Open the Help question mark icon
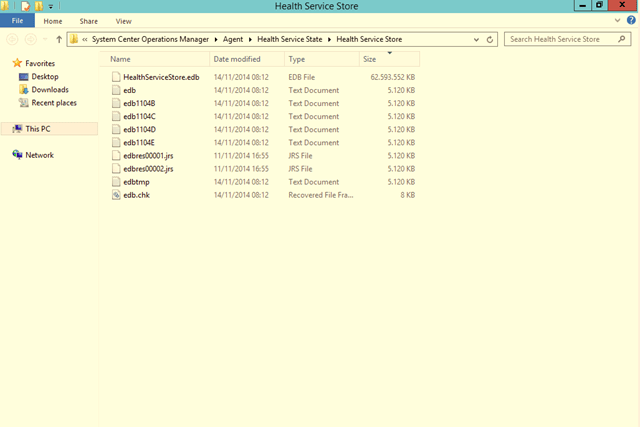The image size is (640, 427). click(x=631, y=20)
